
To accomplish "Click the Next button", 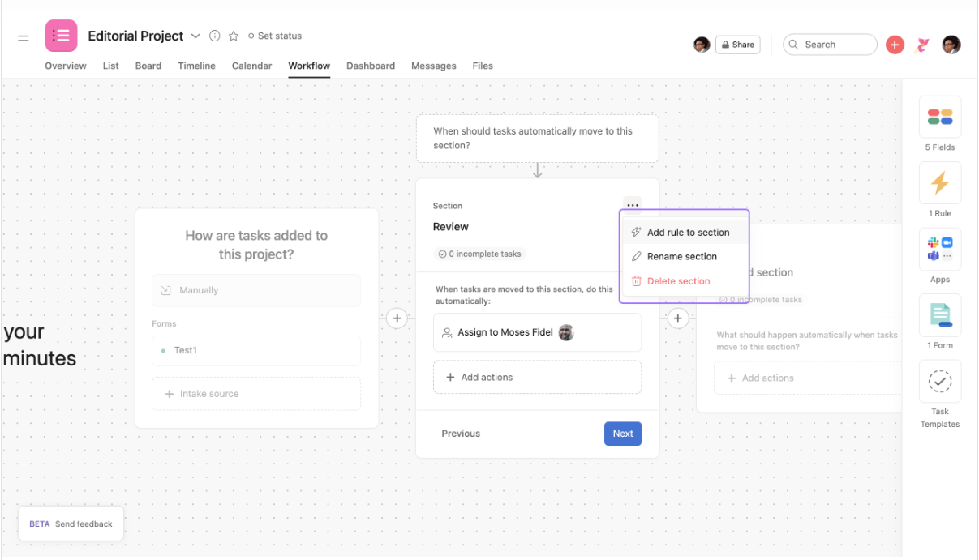I will [x=622, y=434].
